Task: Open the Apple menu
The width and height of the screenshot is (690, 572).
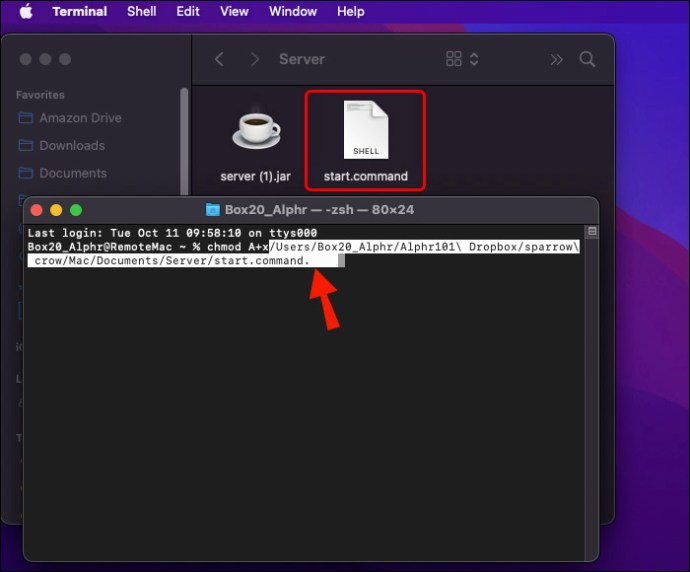Action: (x=26, y=11)
